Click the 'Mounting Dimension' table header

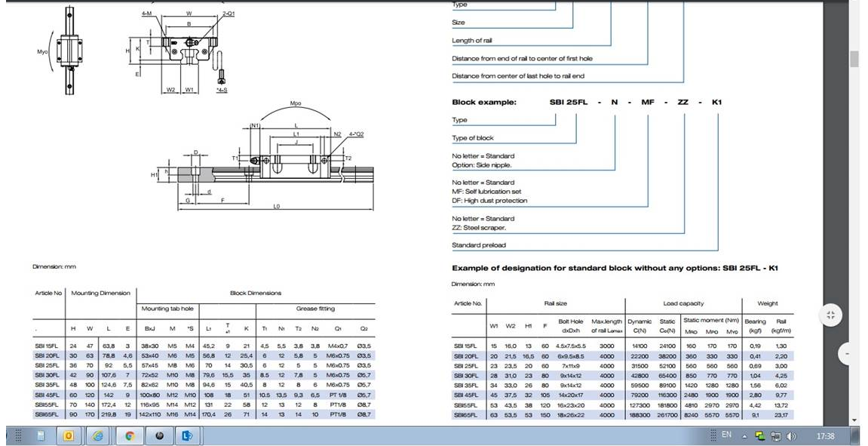[x=101, y=293]
